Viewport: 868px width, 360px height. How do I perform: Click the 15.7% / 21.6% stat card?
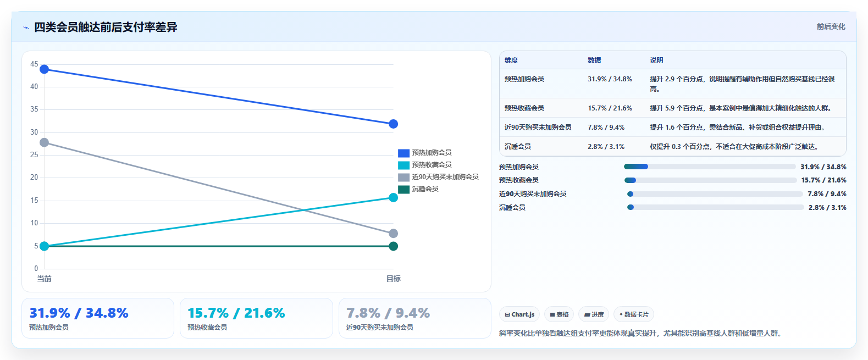coord(256,318)
